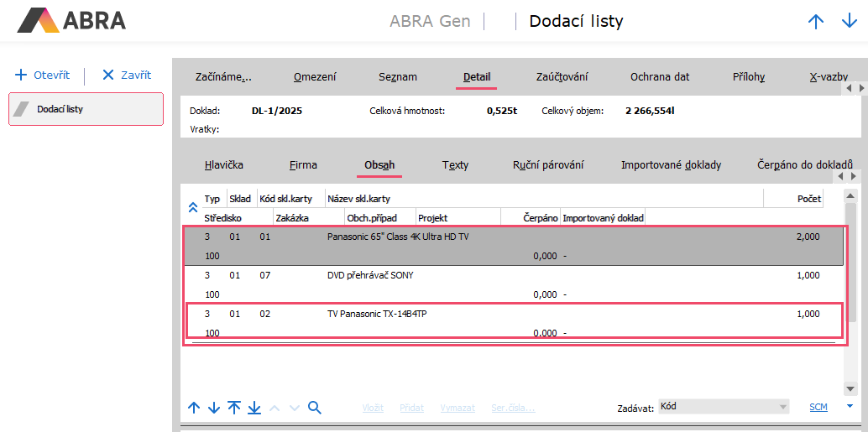Click the Typ column header

pyautogui.click(x=214, y=199)
